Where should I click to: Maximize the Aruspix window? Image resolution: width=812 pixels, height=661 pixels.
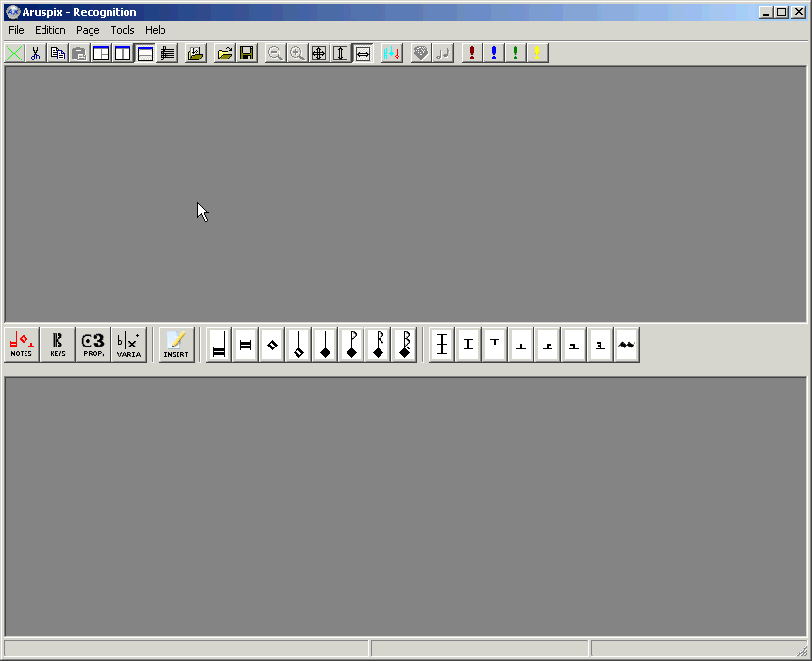click(x=782, y=12)
